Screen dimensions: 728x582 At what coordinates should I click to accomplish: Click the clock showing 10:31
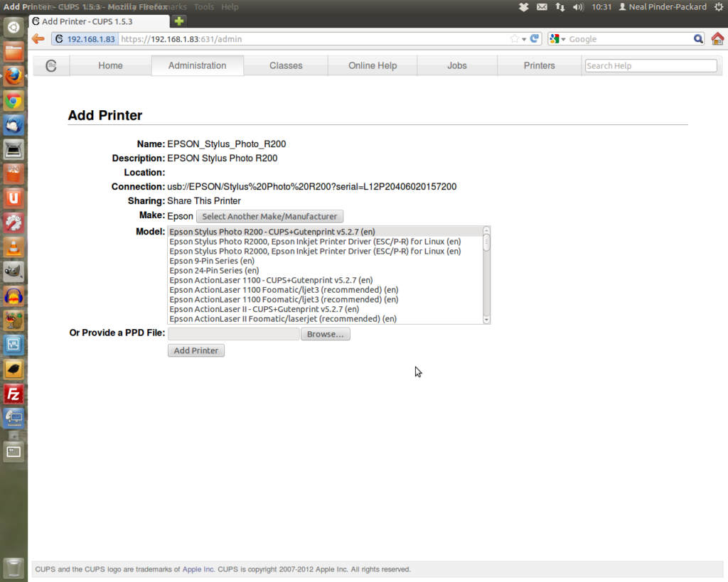pyautogui.click(x=601, y=7)
